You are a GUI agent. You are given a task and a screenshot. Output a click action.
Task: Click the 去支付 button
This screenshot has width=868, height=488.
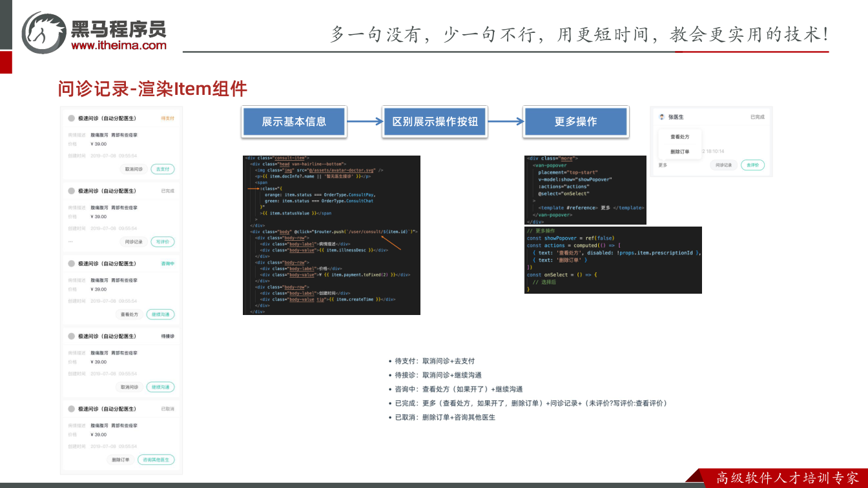click(163, 169)
